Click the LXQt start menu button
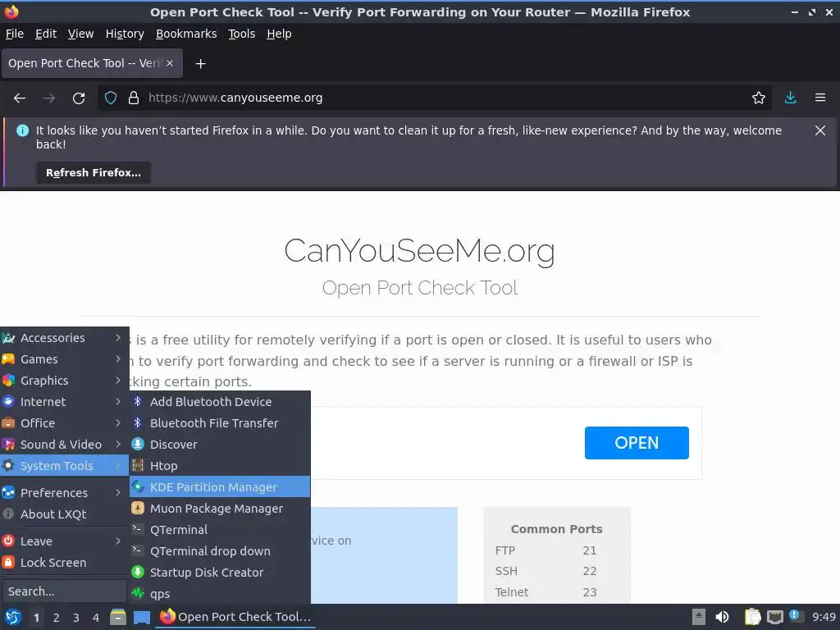The width and height of the screenshot is (840, 630). [x=13, y=617]
